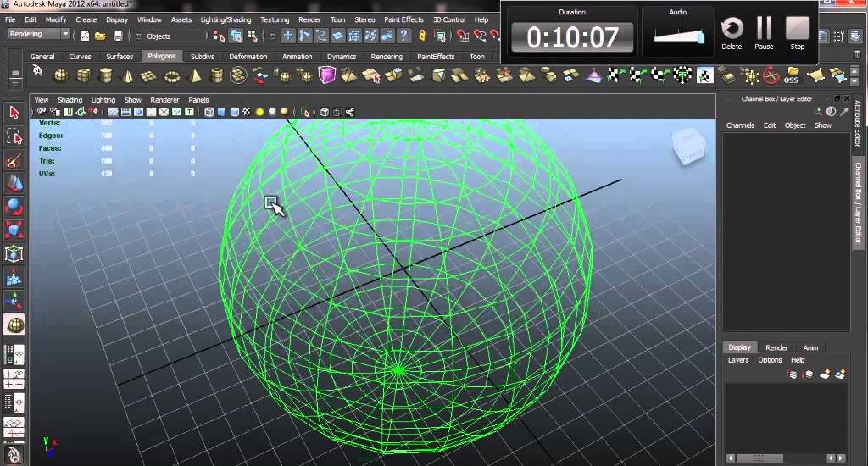Switch to the Curves shelf tab

tap(81, 57)
